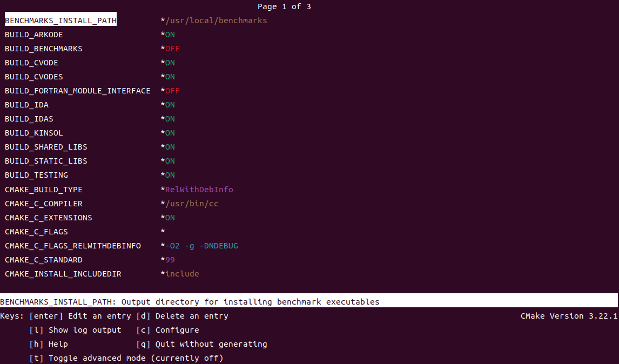
Task: Click the include install directory value
Action: click(182, 274)
